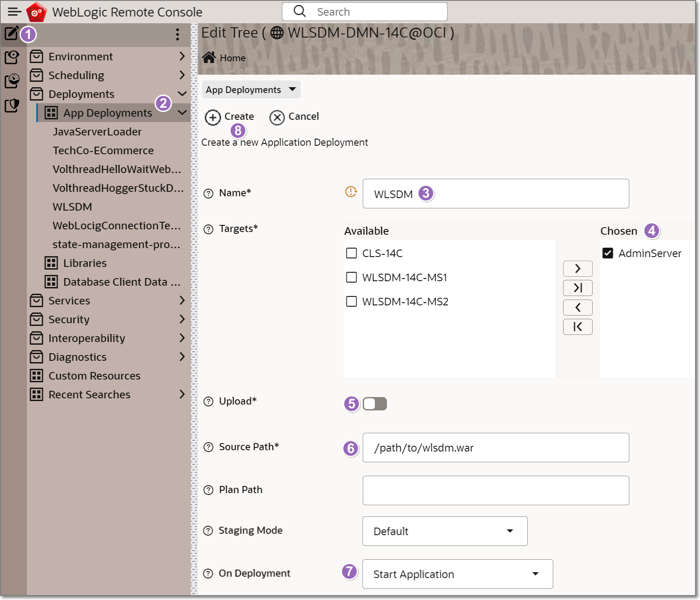This screenshot has height=600, width=700.
Task: Toggle the Upload switch
Action: (x=375, y=404)
